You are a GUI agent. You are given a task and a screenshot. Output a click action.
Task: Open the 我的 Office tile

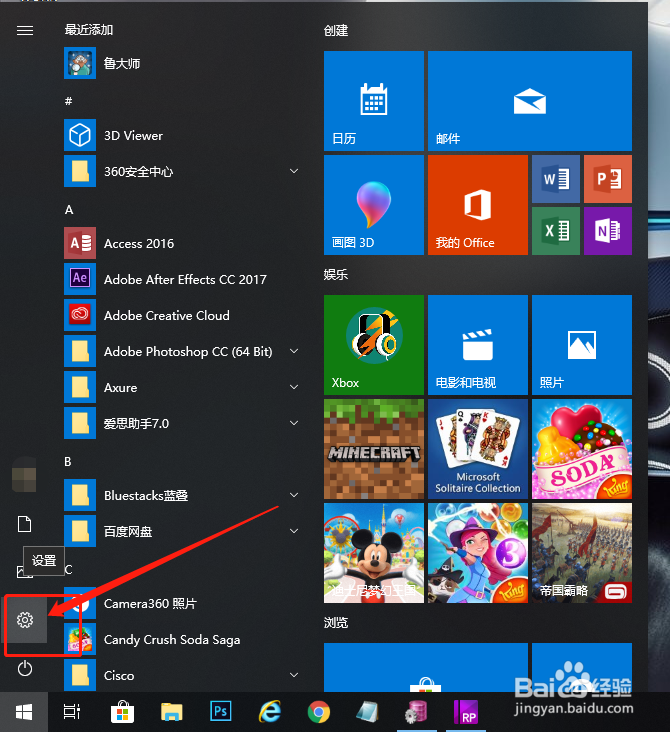478,205
